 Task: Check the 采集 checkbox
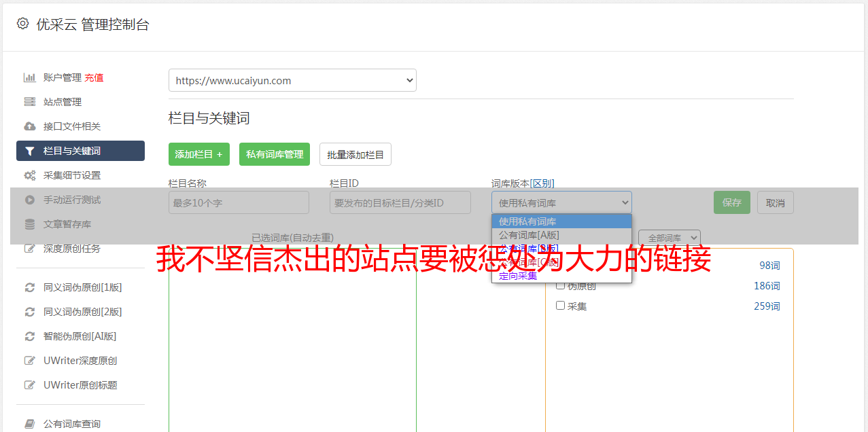click(x=561, y=306)
